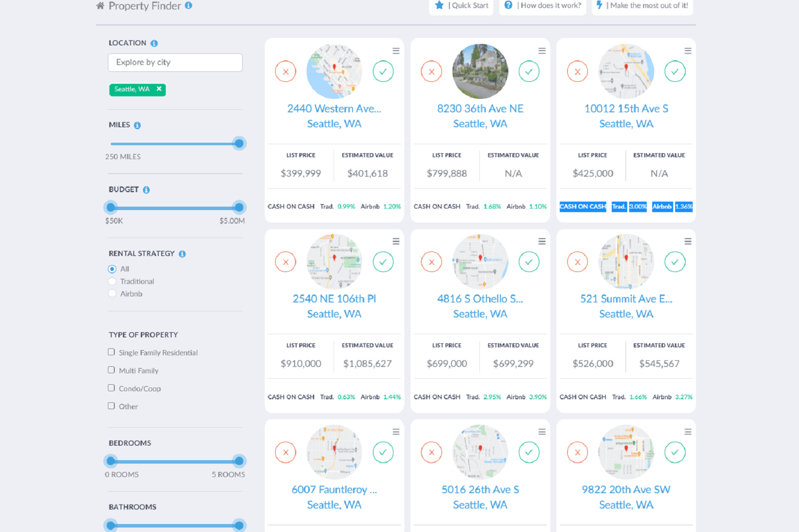This screenshot has height=532, width=799.
Task: Click the Property Finder home icon
Action: point(99,5)
